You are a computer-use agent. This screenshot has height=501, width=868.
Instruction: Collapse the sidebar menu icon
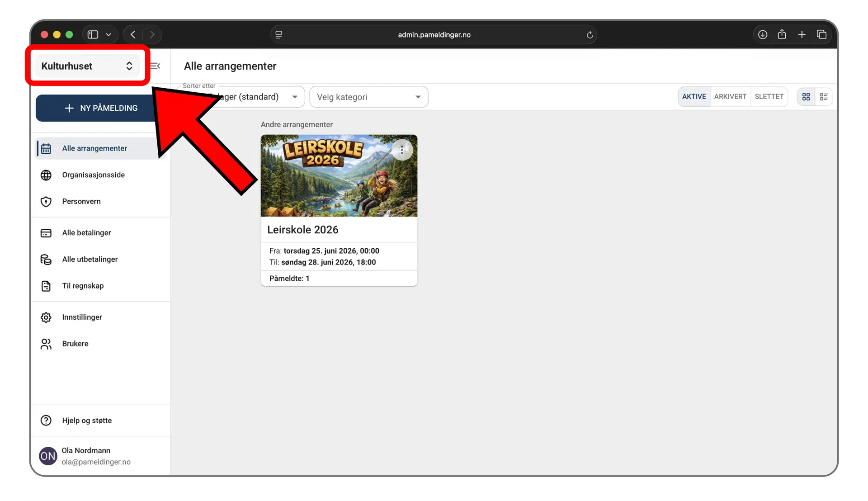(x=156, y=66)
